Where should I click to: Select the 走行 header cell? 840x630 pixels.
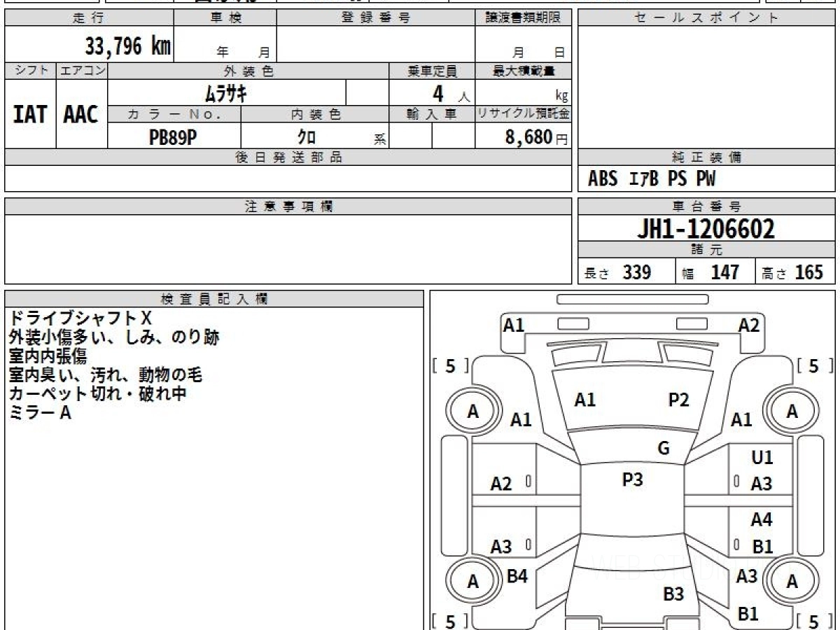(88, 18)
